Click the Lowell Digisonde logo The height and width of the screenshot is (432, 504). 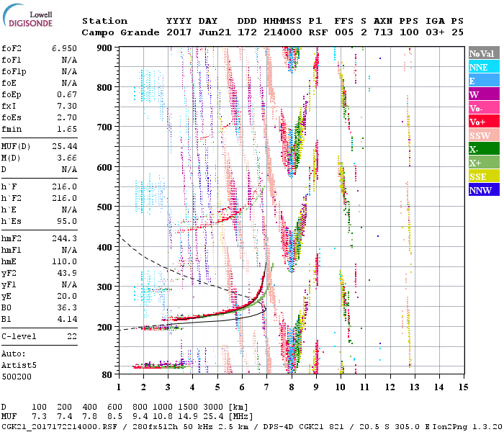[x=27, y=16]
